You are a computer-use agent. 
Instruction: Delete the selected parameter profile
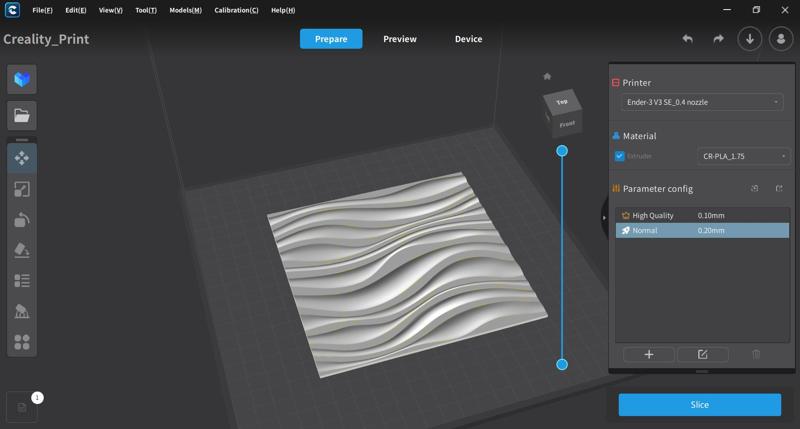(756, 355)
